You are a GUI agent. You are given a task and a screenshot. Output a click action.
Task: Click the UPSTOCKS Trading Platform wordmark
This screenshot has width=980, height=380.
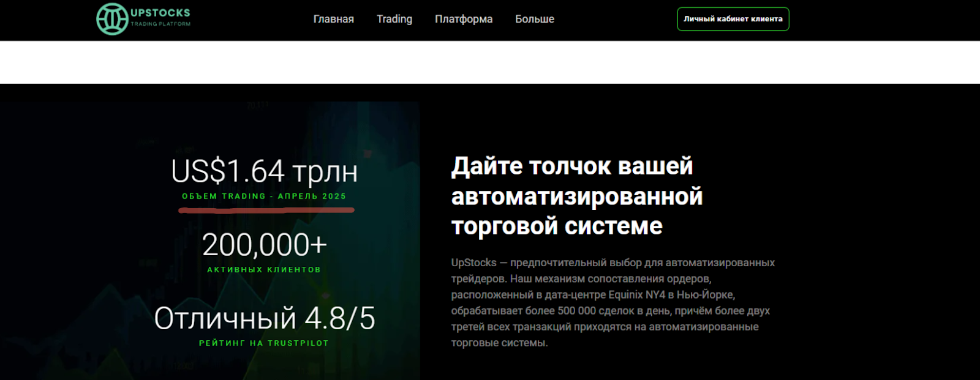160,17
